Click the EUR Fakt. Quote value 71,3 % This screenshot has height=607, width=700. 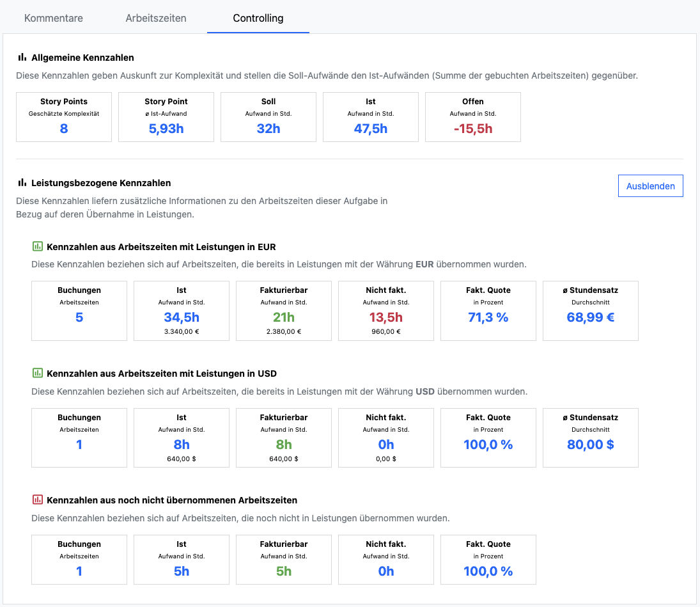click(488, 317)
